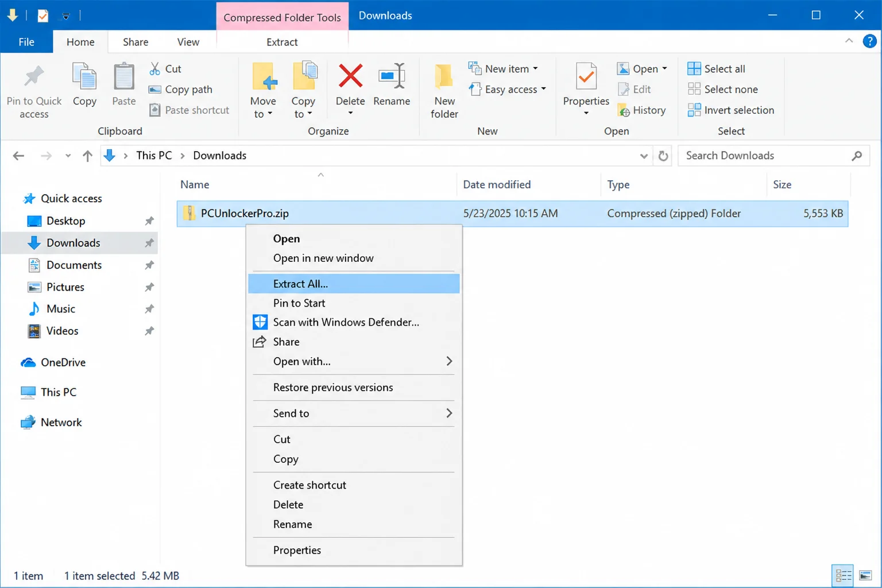Choose Open in new window

coord(354,258)
